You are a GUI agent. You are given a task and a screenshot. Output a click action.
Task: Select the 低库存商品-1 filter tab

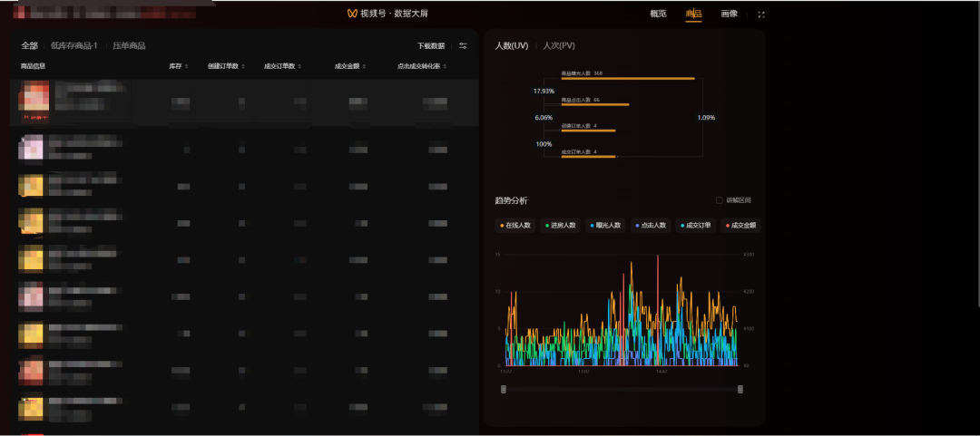[74, 45]
